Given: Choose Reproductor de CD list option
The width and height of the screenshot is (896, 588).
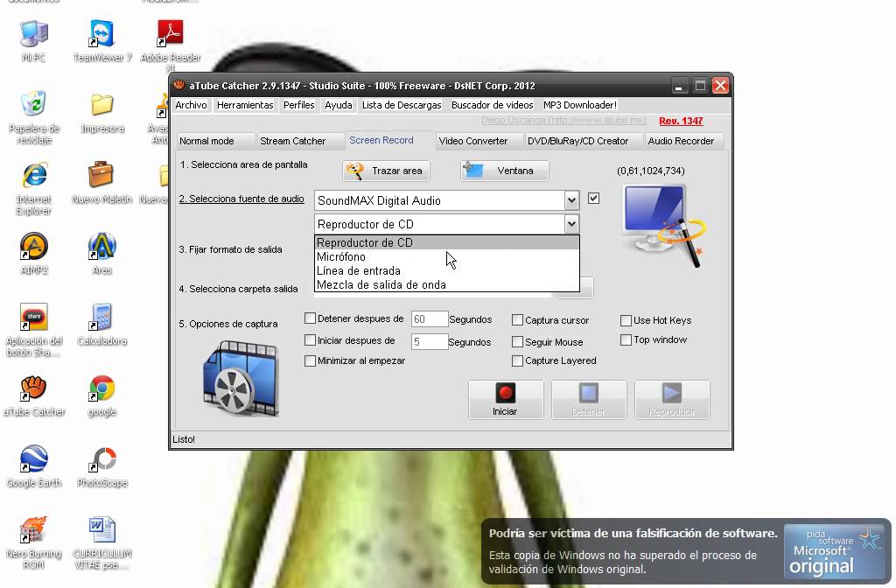Looking at the screenshot, I should point(447,242).
